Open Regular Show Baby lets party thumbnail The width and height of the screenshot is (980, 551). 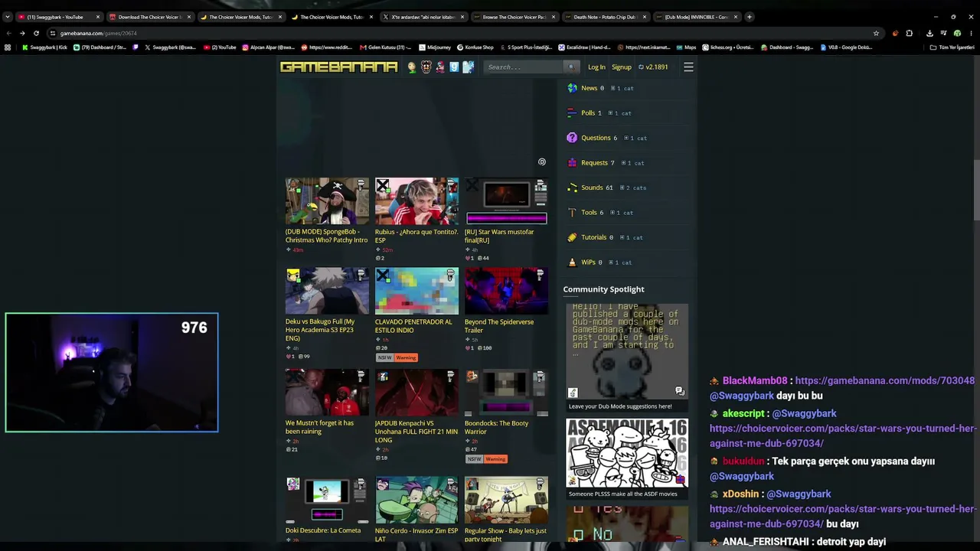[506, 500]
